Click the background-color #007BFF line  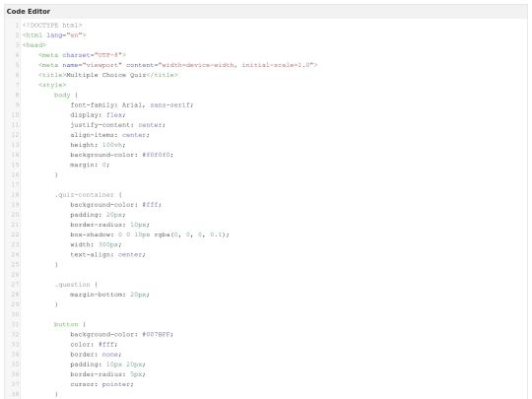(x=122, y=334)
